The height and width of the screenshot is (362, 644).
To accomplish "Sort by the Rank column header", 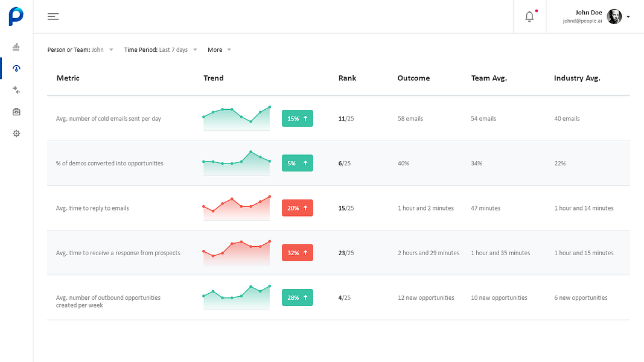I will tap(347, 78).
